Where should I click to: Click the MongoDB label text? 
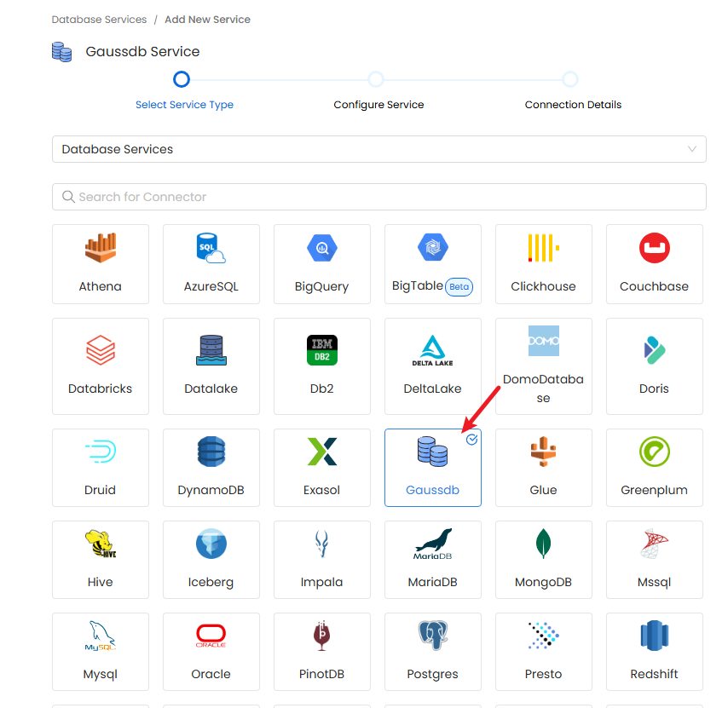(x=543, y=582)
